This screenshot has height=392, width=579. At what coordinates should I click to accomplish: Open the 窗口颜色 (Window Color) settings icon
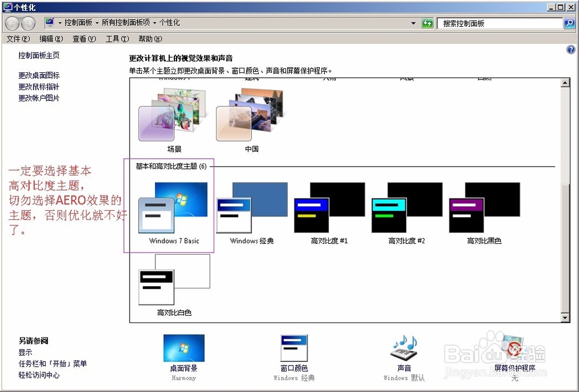pos(293,347)
